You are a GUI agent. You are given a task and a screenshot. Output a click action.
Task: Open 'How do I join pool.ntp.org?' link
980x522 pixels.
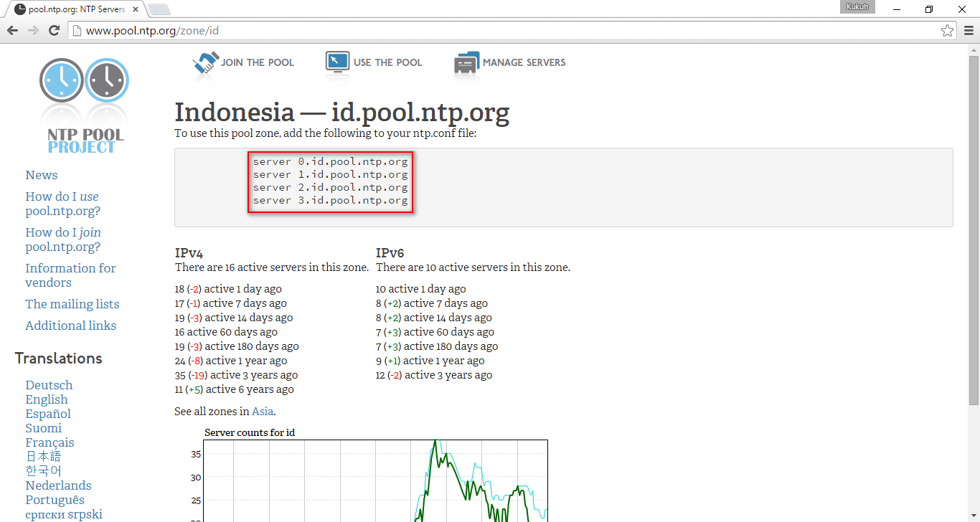click(63, 239)
